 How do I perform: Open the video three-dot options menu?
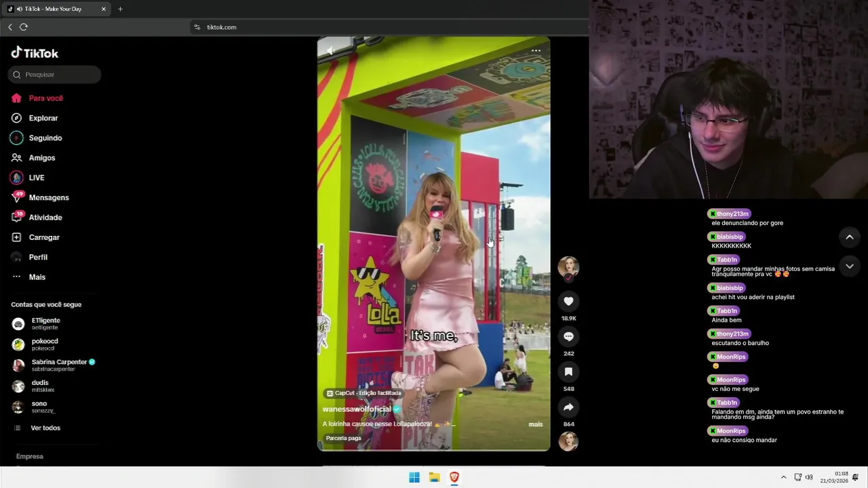pyautogui.click(x=536, y=51)
